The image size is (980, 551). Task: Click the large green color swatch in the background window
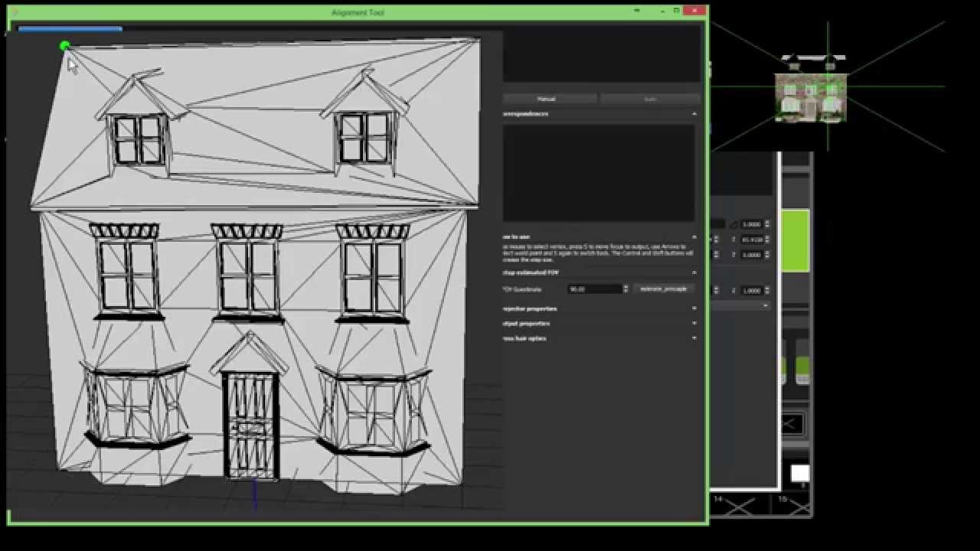tap(795, 240)
